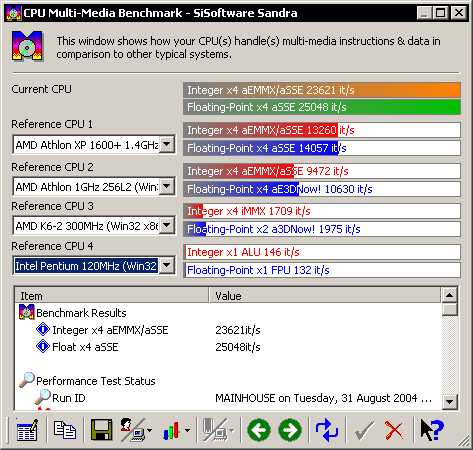Click the Benchmark Results row icon

pyautogui.click(x=26, y=312)
